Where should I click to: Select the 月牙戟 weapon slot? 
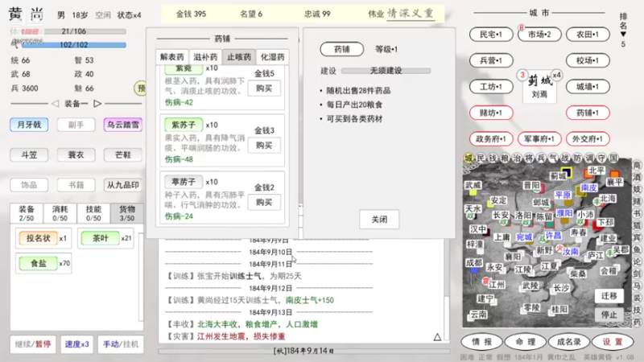pos(29,125)
